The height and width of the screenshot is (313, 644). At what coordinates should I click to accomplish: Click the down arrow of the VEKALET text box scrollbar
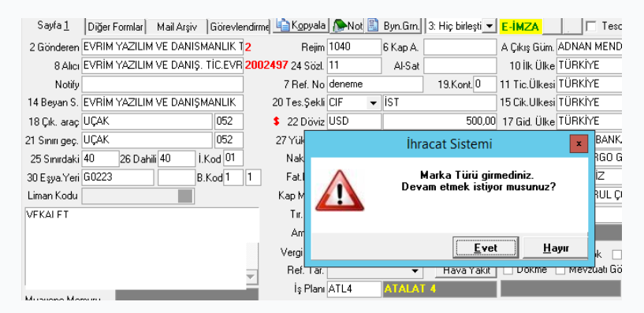tap(251, 277)
